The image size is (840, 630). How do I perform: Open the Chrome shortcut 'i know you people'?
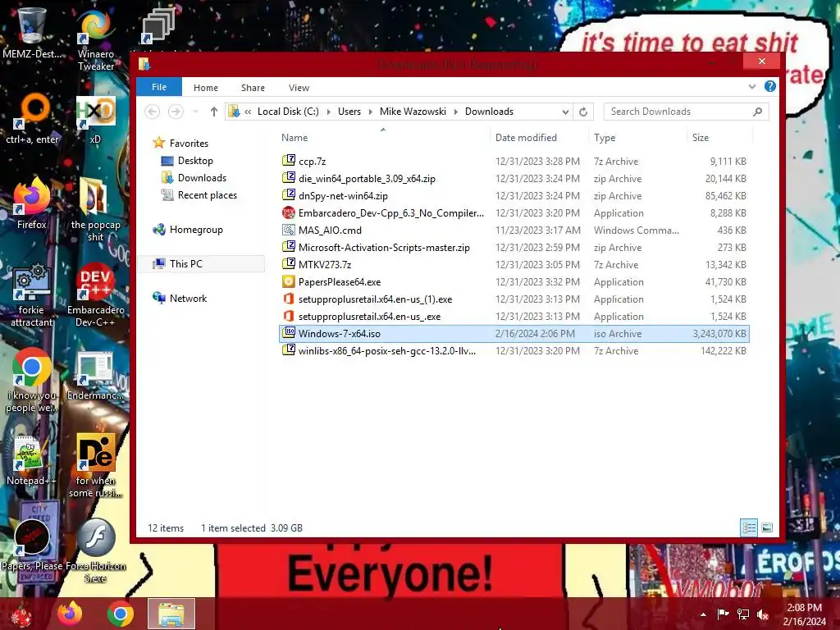coord(32,381)
